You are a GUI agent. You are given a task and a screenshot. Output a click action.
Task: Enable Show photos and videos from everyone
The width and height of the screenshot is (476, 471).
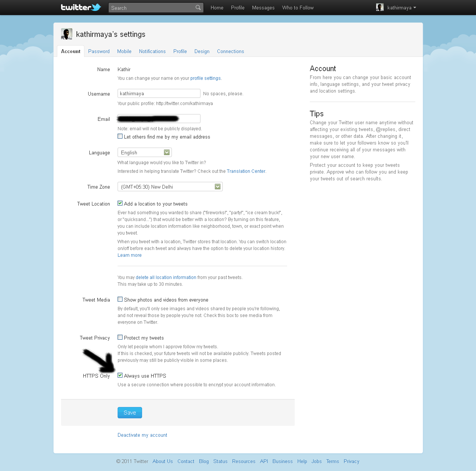click(120, 299)
